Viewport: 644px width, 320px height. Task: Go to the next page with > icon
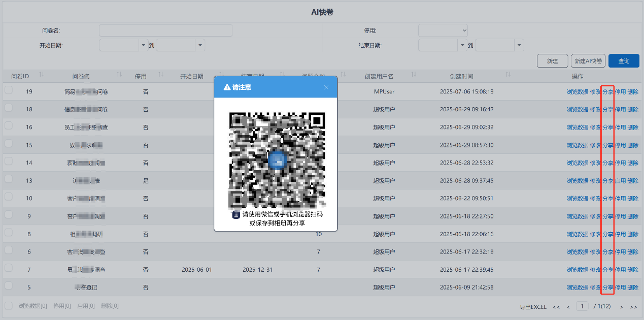coord(622,307)
